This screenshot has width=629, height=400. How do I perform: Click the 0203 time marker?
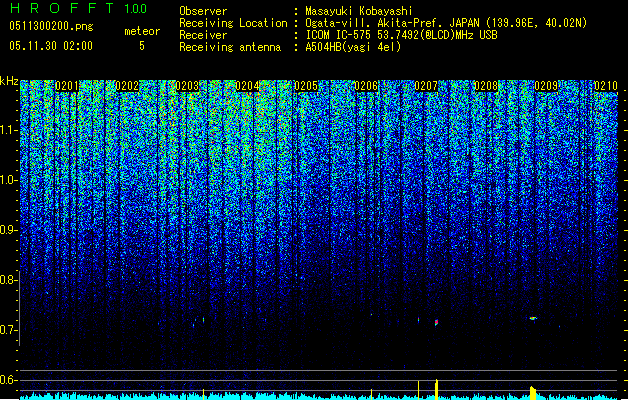click(x=187, y=86)
